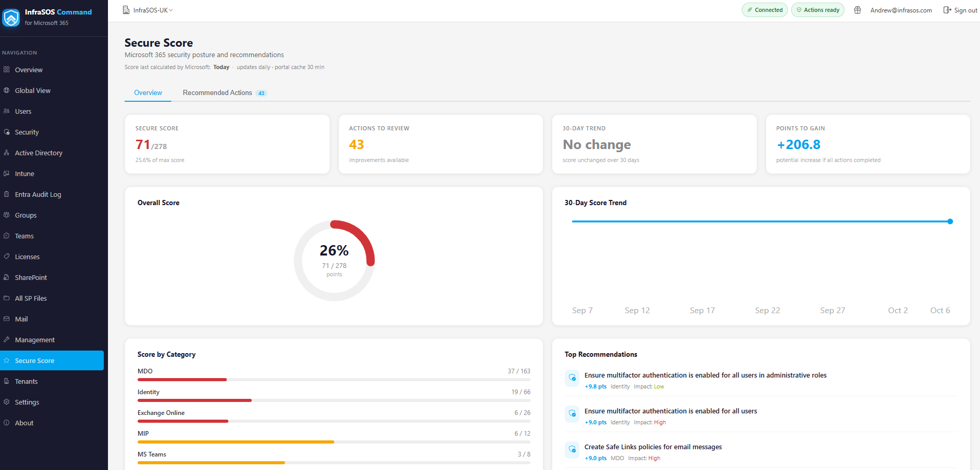Click the MIP category score 6 / 12
Viewport: 980px width, 470px height.
coord(522,433)
